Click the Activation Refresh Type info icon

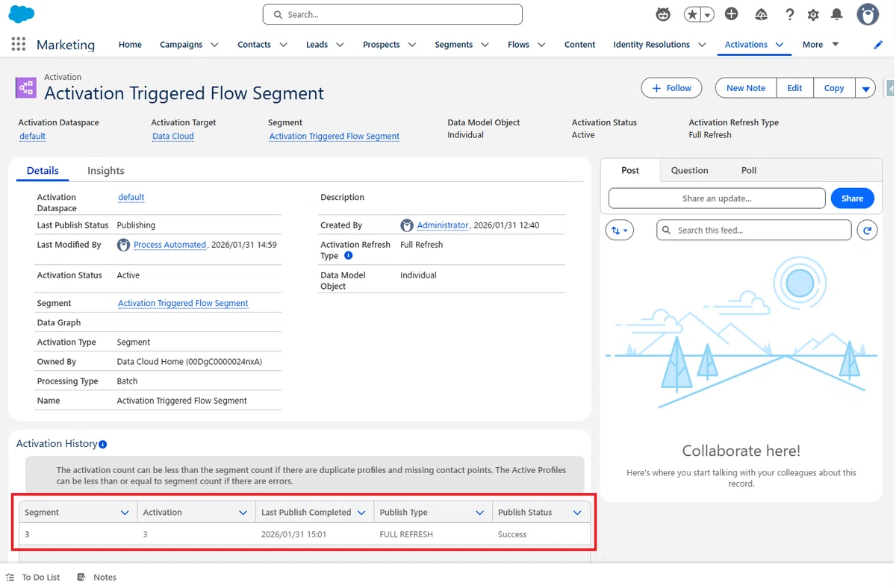349,256
